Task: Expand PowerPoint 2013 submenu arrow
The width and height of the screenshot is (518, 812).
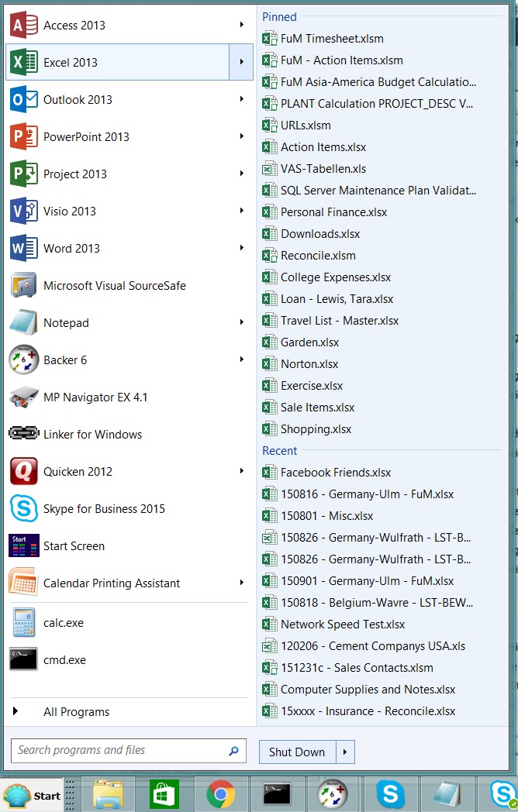Action: pyautogui.click(x=242, y=136)
